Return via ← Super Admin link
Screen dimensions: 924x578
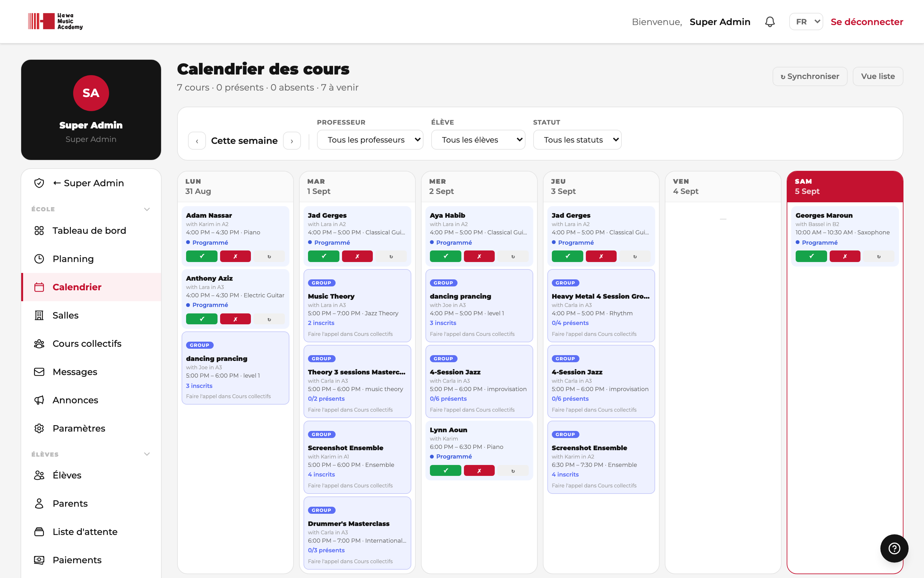(x=91, y=183)
